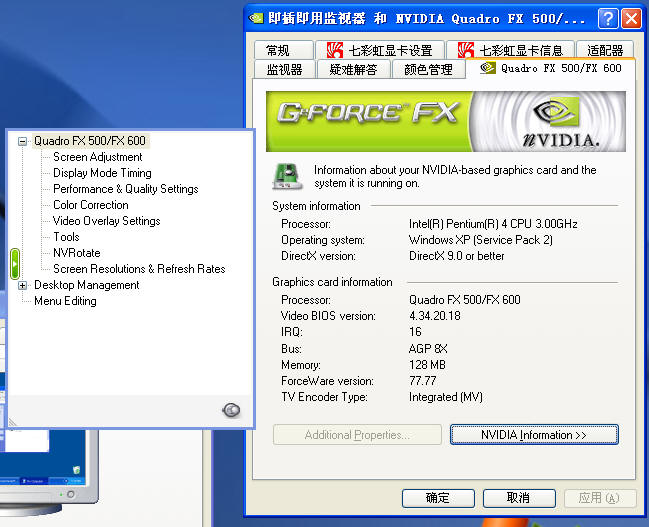Select Screen Resolutions & Refresh Rates
Screen dimensions: 649x527
[x=139, y=269]
